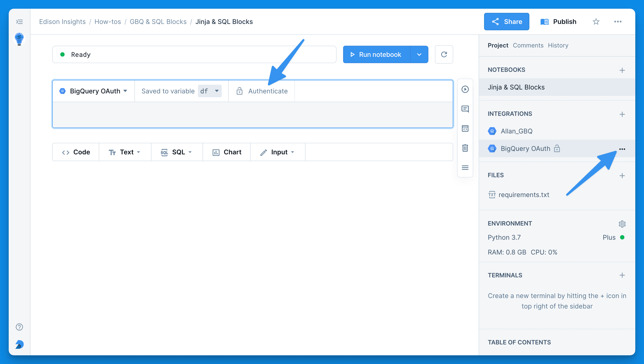Image resolution: width=644 pixels, height=364 pixels.
Task: Click the refresh notebook icon
Action: (x=444, y=54)
